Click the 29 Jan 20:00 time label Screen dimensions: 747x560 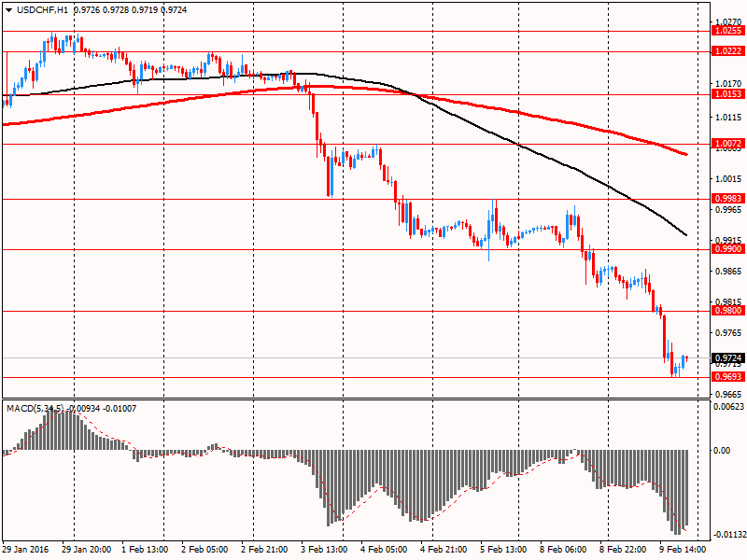(87, 550)
